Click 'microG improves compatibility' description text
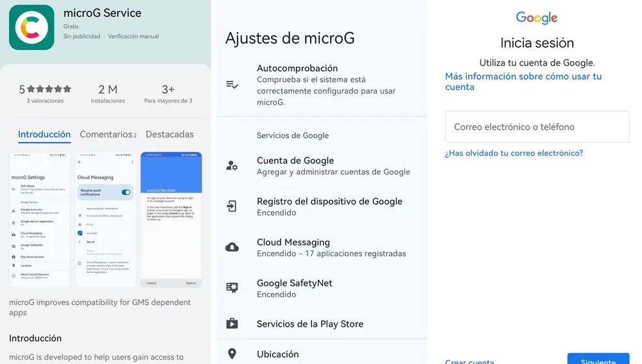642x364 pixels. coord(100,307)
